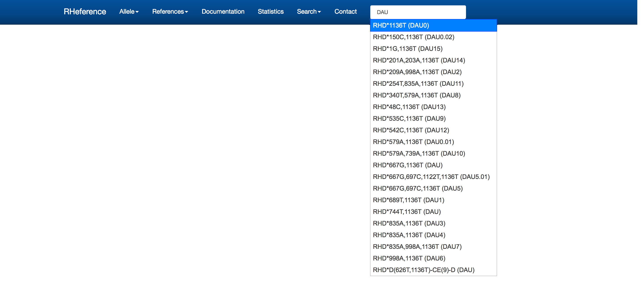Viewport: 644px width, 301px height.
Task: Choose RHD*835A,1136T (DAU3) suggestion
Action: pyautogui.click(x=433, y=223)
